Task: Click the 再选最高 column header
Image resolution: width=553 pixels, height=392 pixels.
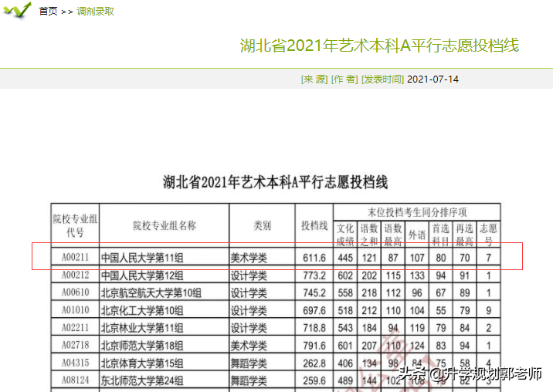Action: [x=464, y=234]
